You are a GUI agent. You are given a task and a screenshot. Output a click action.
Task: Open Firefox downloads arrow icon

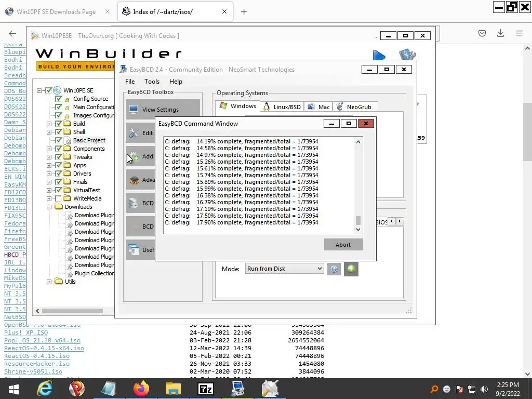pos(500,33)
